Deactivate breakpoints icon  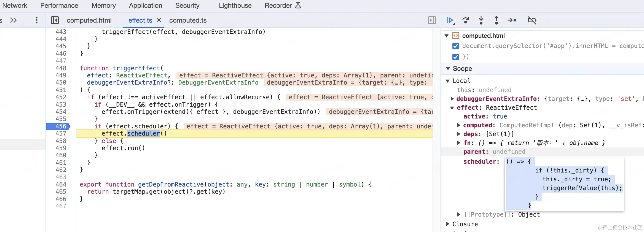click(532, 20)
